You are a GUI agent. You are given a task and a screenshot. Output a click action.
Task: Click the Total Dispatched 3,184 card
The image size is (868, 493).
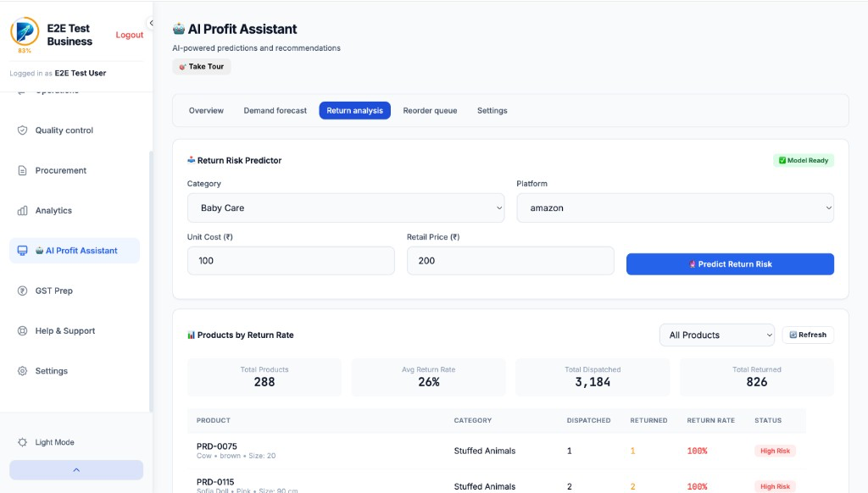593,377
